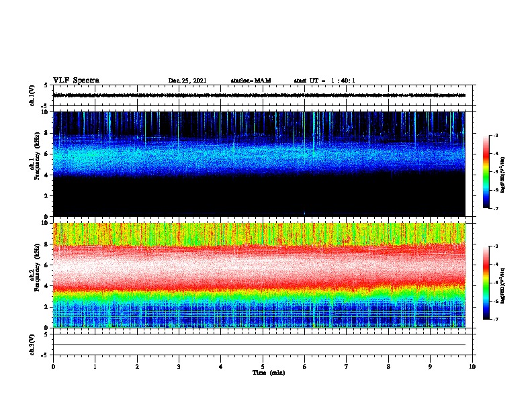Click the ch.2 color bar unit label
The image size is (532, 411).
pos(502,286)
